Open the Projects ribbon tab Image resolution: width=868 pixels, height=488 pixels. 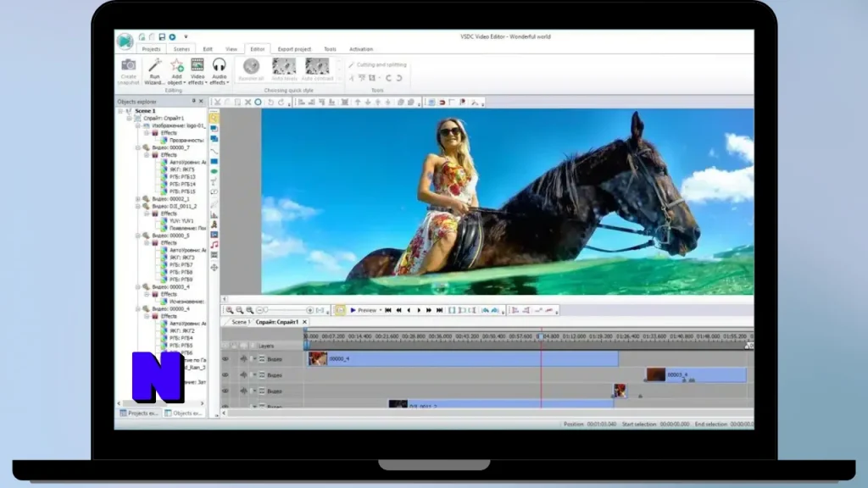(x=151, y=49)
